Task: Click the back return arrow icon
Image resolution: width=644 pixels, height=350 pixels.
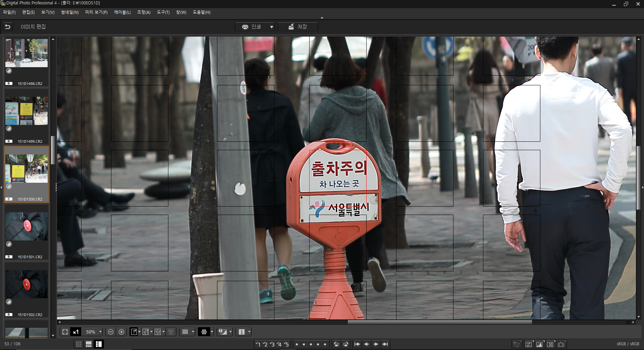Action: pyautogui.click(x=8, y=27)
